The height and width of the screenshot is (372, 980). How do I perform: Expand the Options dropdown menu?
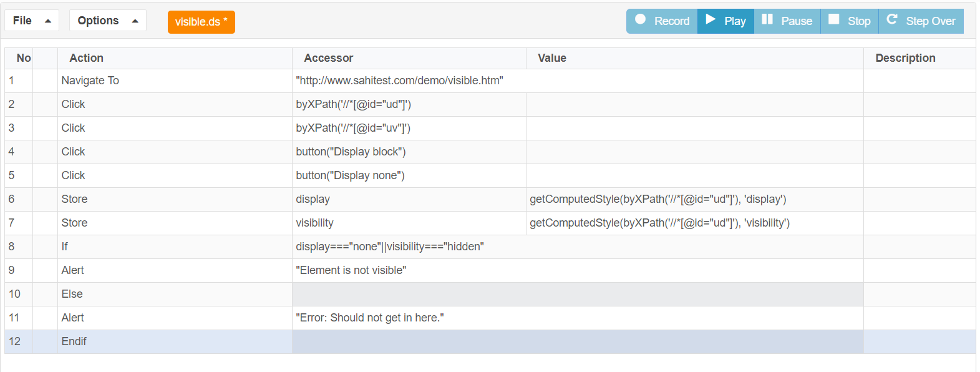point(107,21)
